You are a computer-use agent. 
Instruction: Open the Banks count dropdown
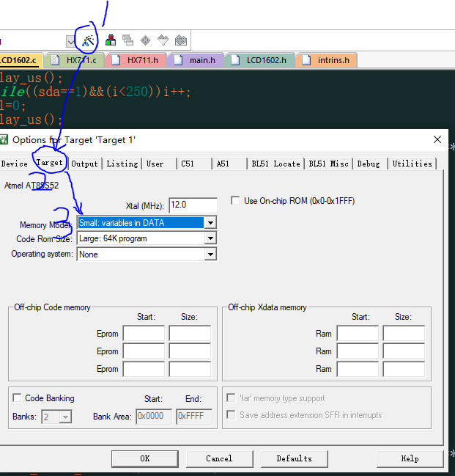pyautogui.click(x=65, y=417)
